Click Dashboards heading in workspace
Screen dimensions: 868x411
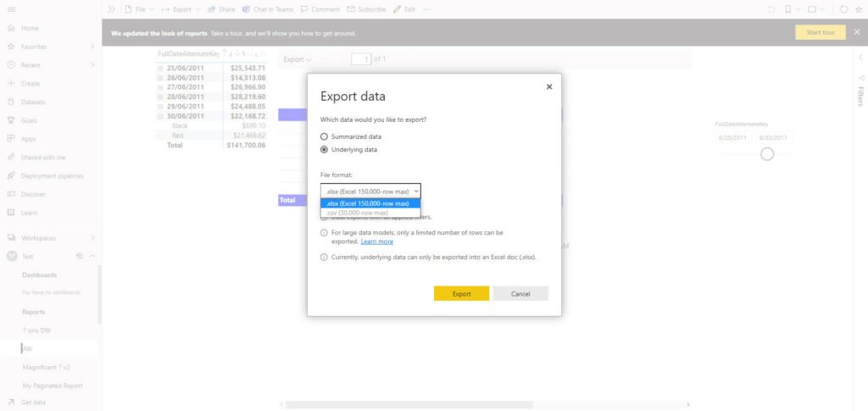click(x=39, y=275)
